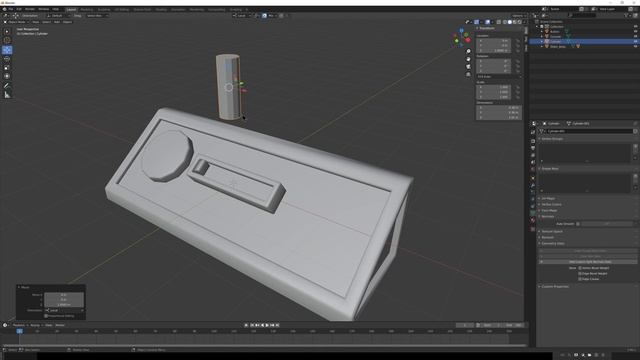Toggle viewport overlays button
640x360 pixels.
487,22
